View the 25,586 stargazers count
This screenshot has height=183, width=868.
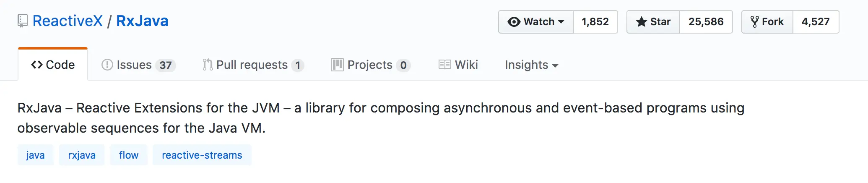pyautogui.click(x=706, y=22)
